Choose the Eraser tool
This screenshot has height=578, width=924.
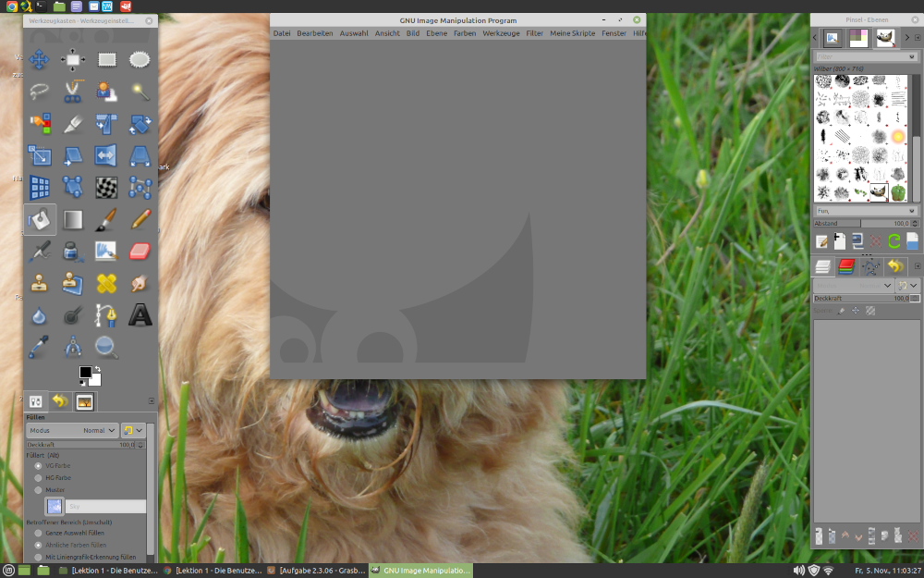pyautogui.click(x=140, y=252)
